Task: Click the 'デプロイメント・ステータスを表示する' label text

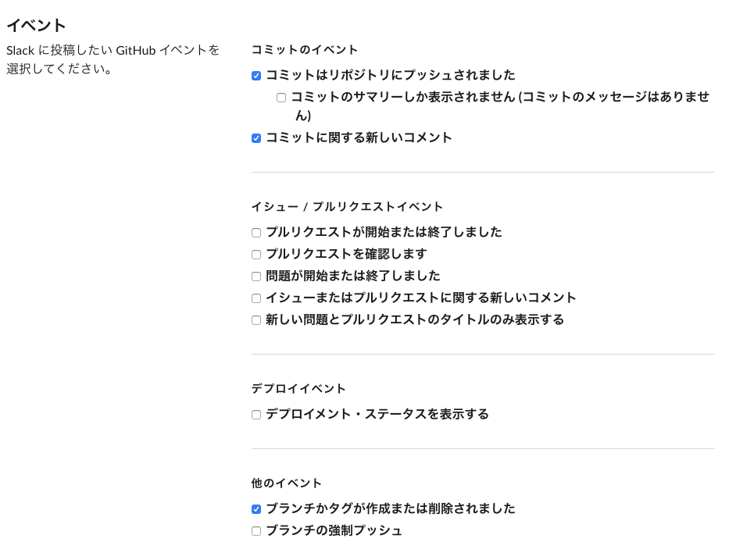Action: coord(377,414)
